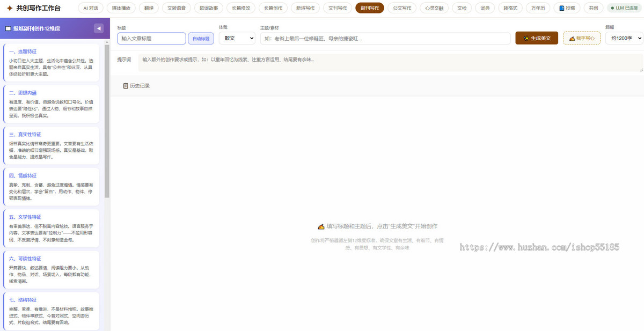Viewport: 644px width, 331px height.
Task: Click the star logo beside 共创写作工作台
Action: [10, 8]
